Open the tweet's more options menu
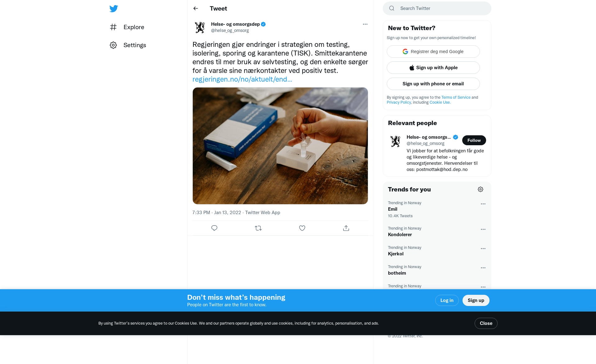The image size is (596, 364). coord(365,24)
